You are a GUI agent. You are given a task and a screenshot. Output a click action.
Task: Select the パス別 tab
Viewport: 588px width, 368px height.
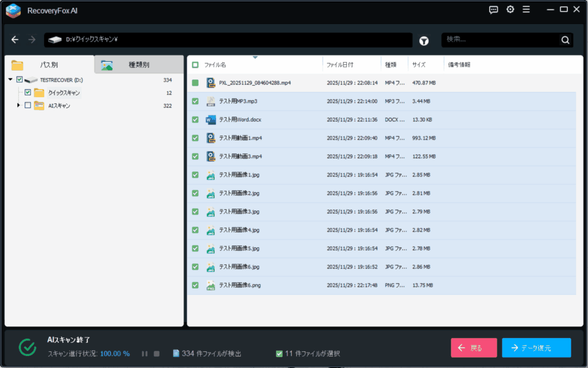49,65
